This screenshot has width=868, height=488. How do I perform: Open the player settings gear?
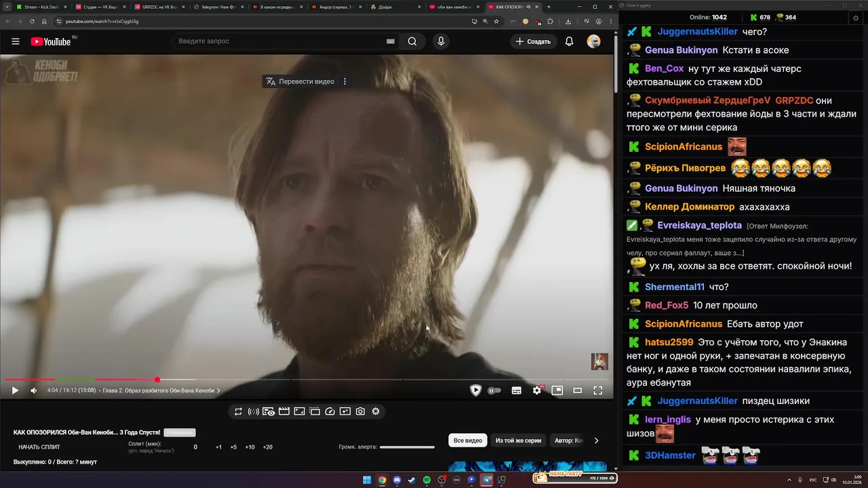coord(537,390)
